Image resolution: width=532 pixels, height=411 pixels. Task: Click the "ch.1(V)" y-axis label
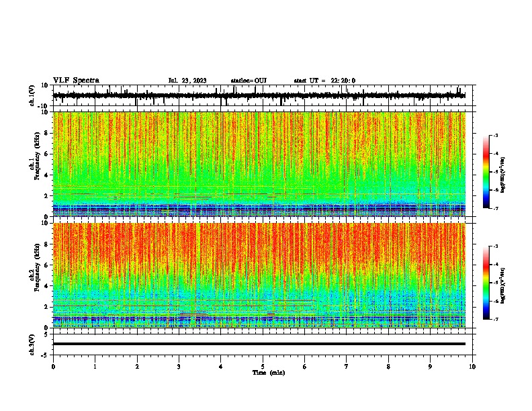pos(32,95)
